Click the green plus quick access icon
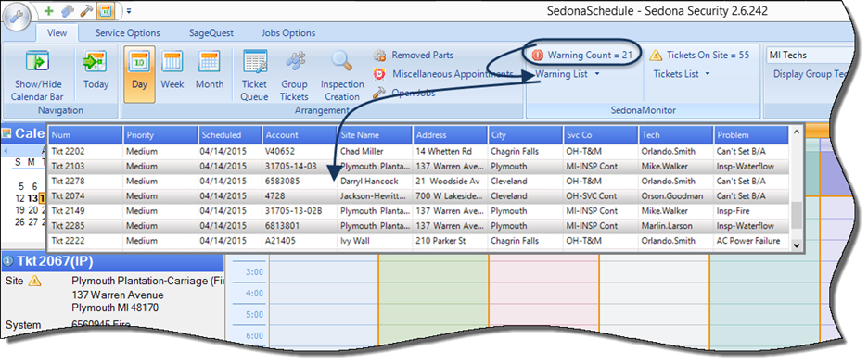This screenshot has height=364, width=868. click(49, 10)
